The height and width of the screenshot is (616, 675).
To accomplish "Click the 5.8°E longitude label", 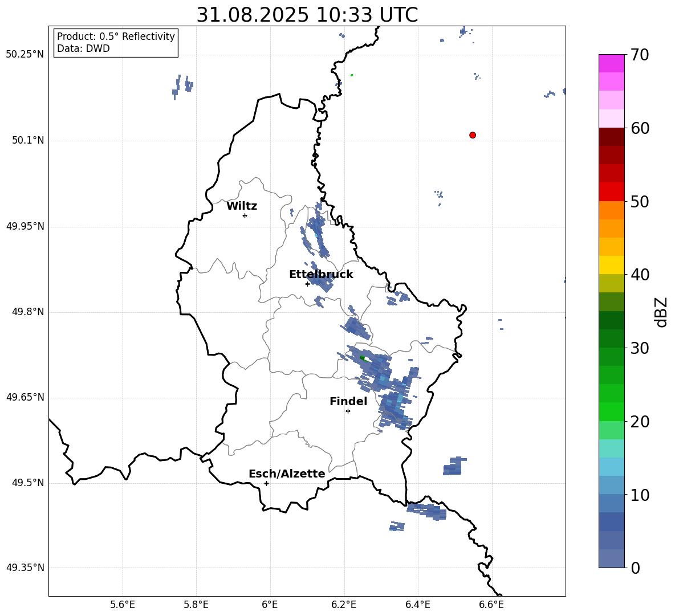I will [196, 605].
